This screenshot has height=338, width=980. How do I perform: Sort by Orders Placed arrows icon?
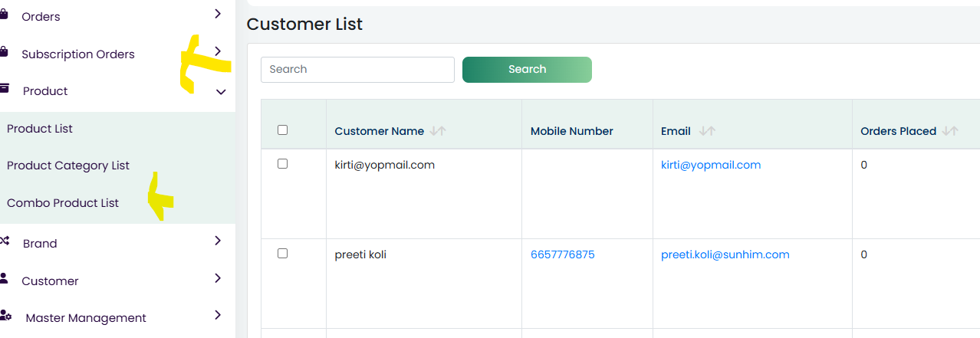[x=950, y=131]
